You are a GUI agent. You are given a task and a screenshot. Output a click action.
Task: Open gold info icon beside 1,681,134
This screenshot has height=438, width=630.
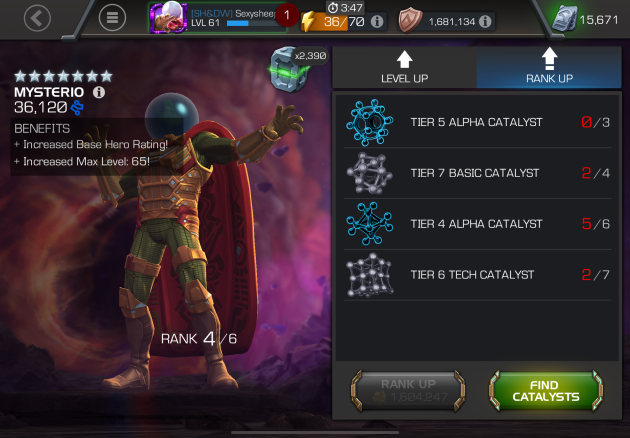[485, 21]
